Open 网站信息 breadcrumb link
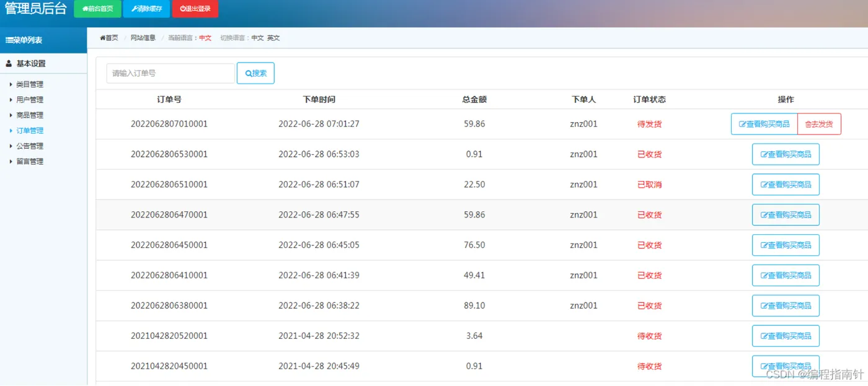 (143, 38)
